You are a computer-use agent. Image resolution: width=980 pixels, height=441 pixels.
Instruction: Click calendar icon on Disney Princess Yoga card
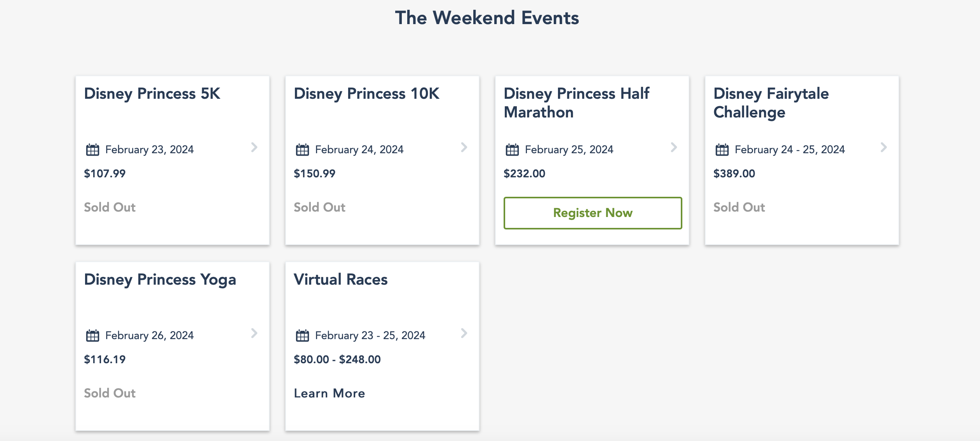[x=92, y=336]
